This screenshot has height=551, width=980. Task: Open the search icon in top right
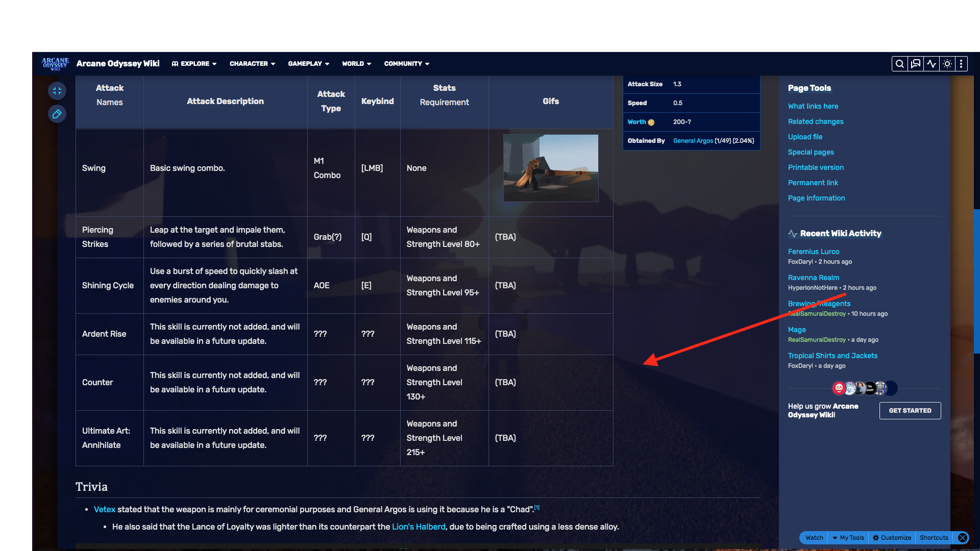click(900, 63)
